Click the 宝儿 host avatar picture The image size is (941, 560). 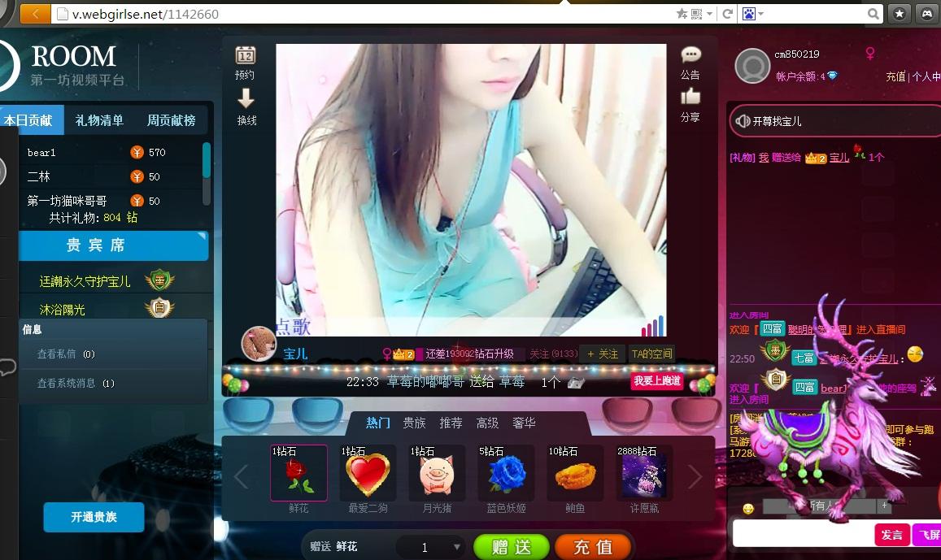click(x=259, y=344)
